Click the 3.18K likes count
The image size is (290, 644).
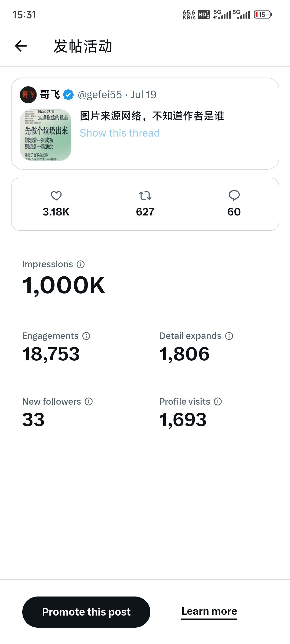(x=56, y=212)
